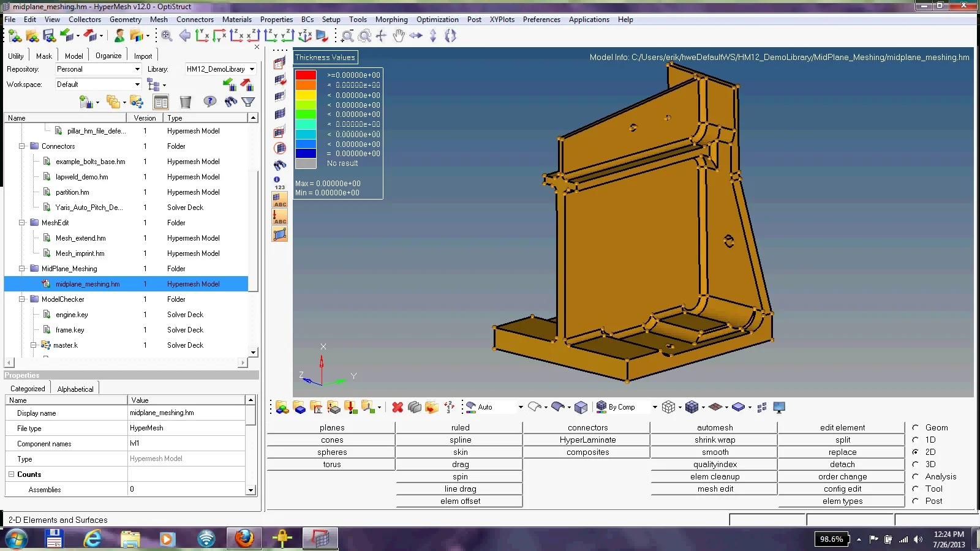Collapse the MidPlane_Meshing folder

22,269
